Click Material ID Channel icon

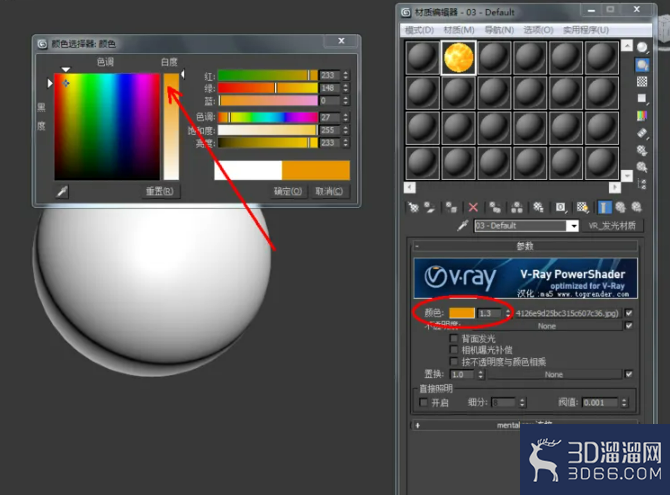click(561, 207)
